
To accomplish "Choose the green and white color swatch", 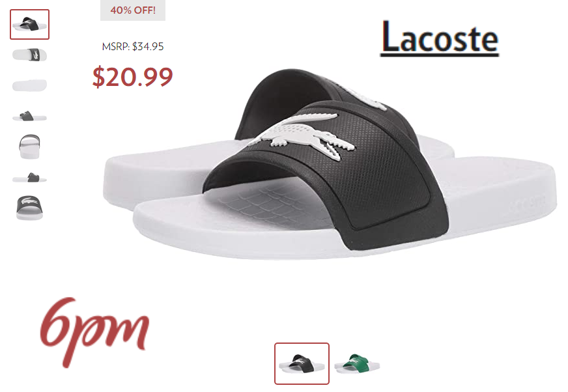I will tap(357, 364).
